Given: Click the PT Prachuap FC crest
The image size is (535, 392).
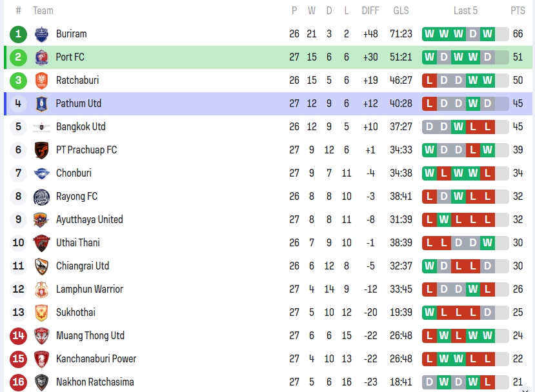Looking at the screenshot, I should pos(41,150).
